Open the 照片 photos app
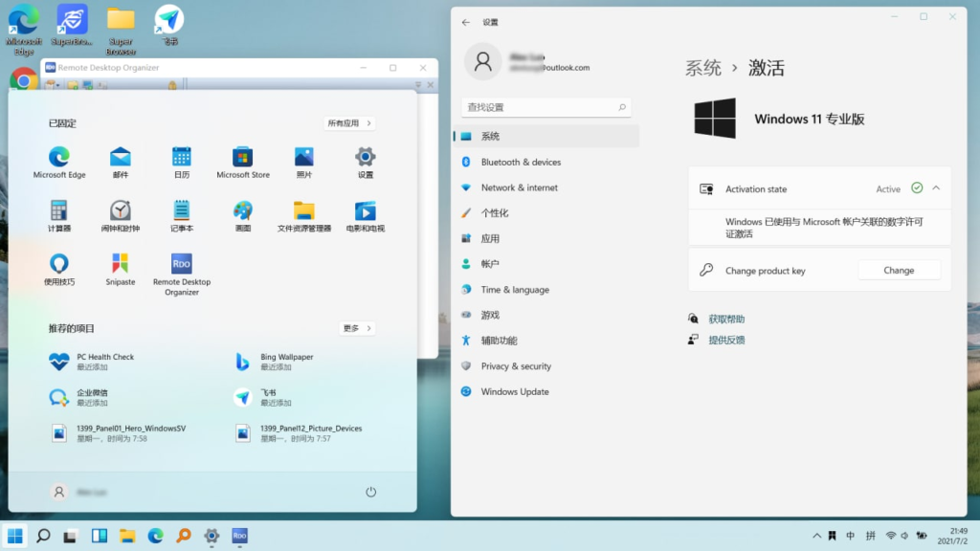Viewport: 980px width, 551px height. pos(303,163)
